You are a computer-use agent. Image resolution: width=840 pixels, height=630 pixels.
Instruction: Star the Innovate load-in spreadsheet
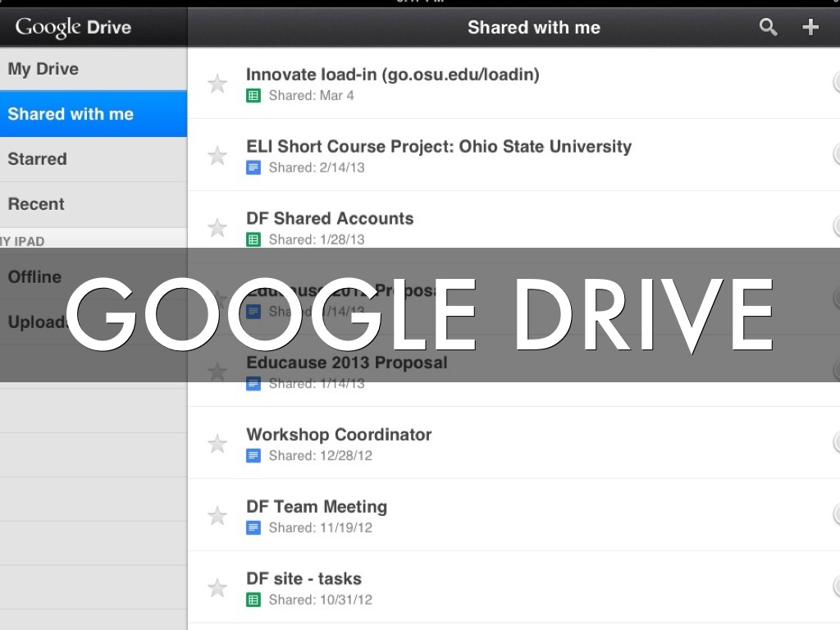(x=217, y=84)
